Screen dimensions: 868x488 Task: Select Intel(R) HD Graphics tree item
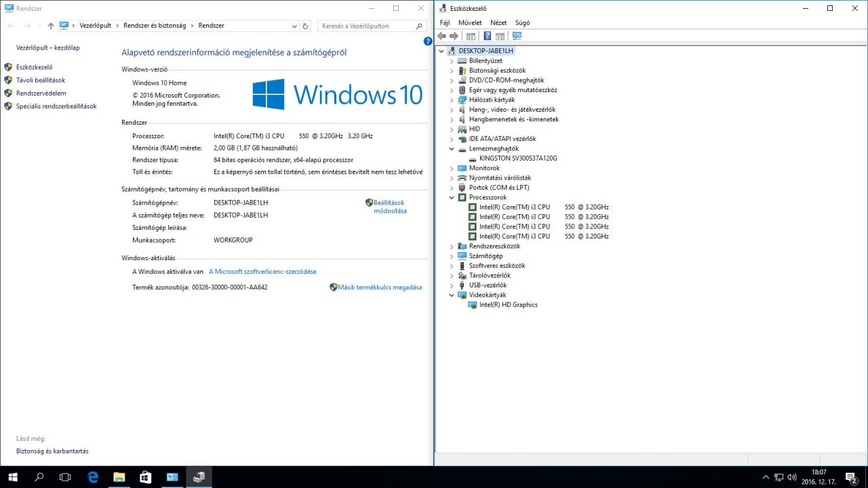click(509, 305)
